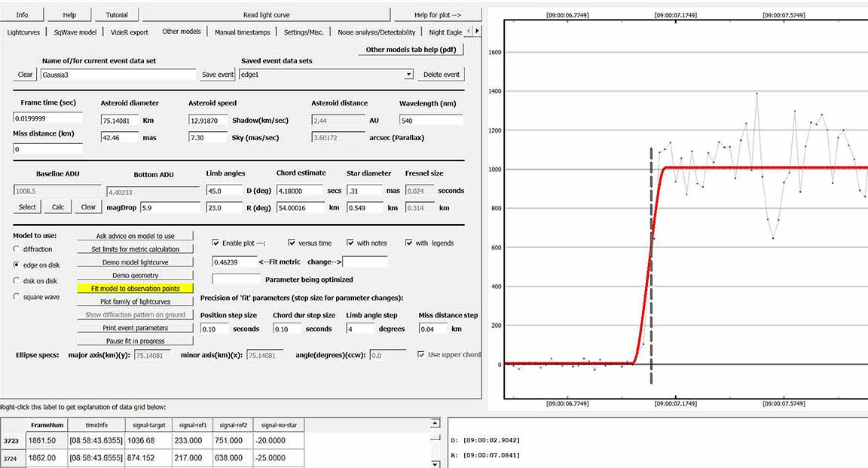Click the Demo geometry button
The width and height of the screenshot is (868, 468).
click(136, 276)
